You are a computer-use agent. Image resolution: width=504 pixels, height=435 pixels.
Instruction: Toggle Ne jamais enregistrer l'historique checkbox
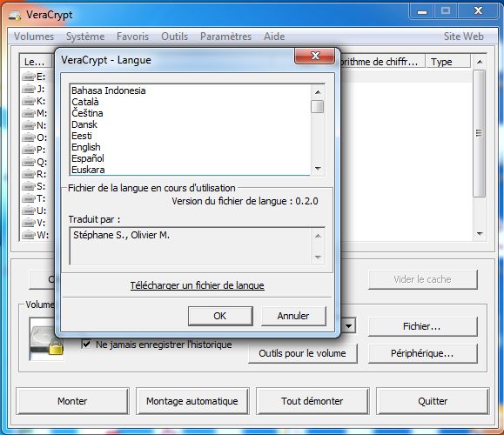(x=86, y=344)
